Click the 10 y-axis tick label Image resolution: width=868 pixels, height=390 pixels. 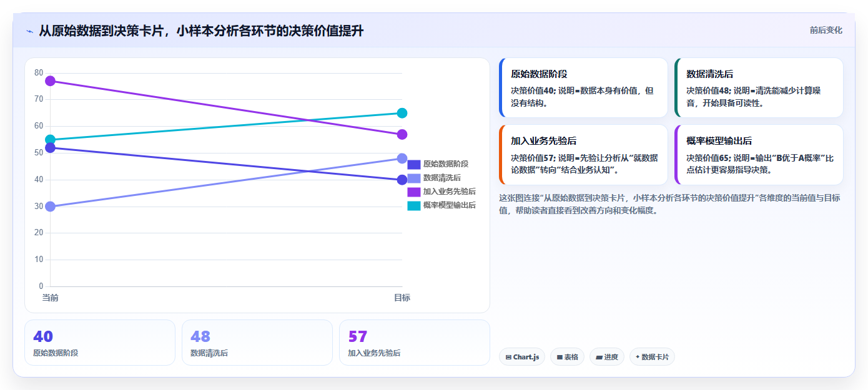click(39, 260)
